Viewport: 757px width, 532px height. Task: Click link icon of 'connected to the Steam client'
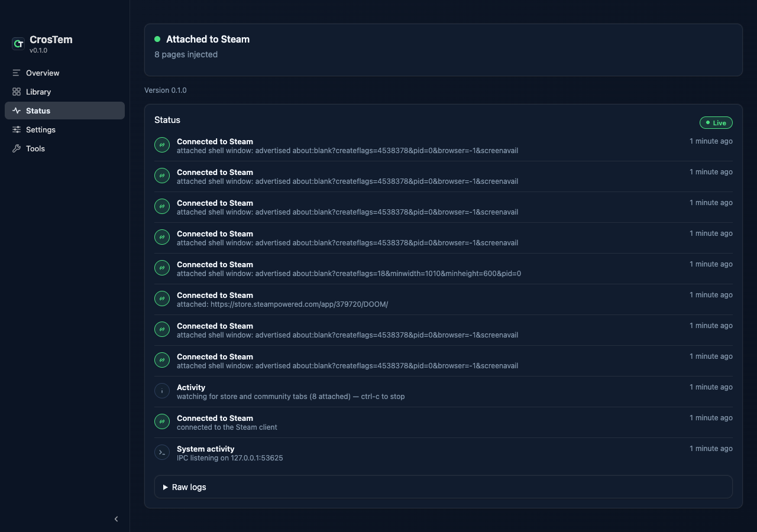click(x=162, y=421)
